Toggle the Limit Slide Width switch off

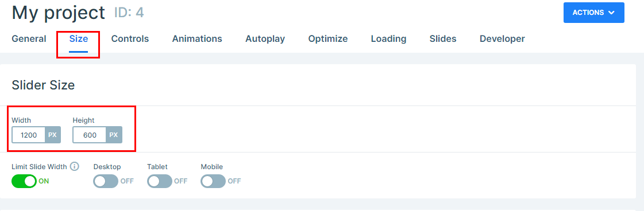pos(24,181)
